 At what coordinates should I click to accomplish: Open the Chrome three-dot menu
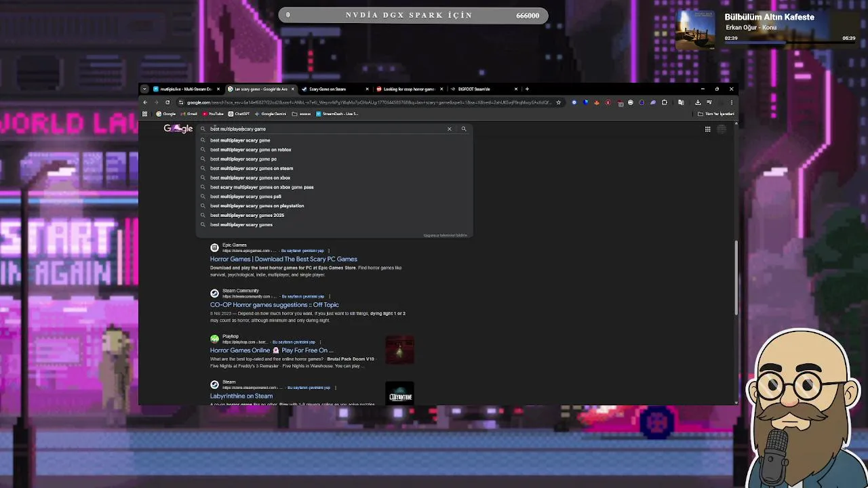click(731, 102)
